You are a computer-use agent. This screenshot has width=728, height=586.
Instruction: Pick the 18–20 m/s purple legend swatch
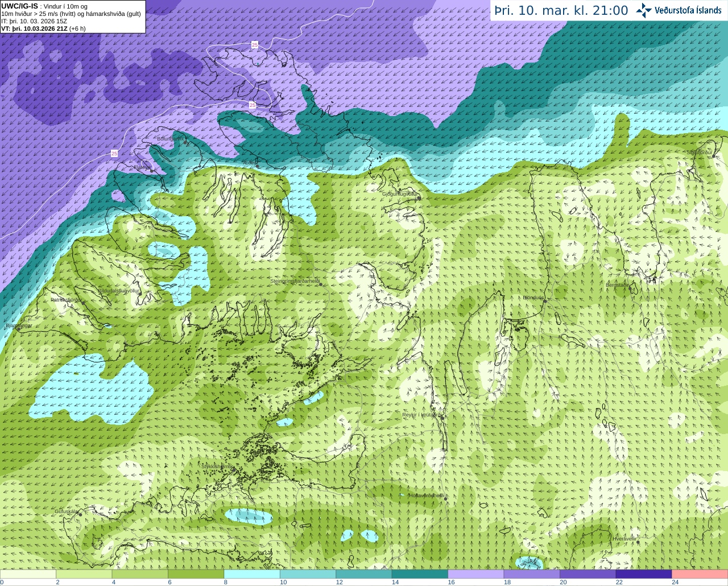tap(532, 574)
